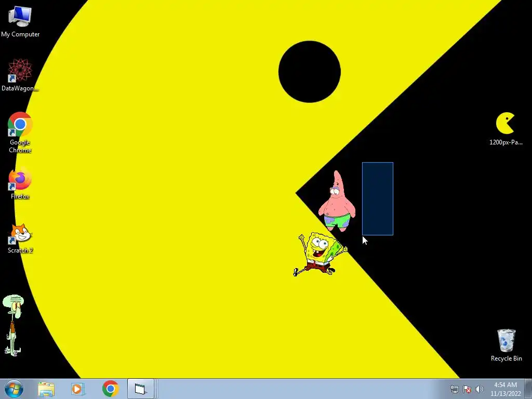Open Windows Explorer from taskbar

pos(46,389)
